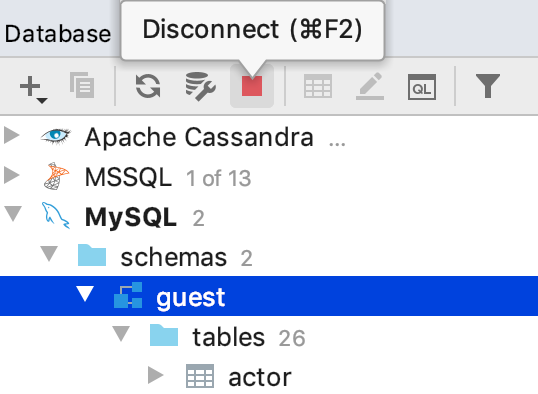Click the MSSQL 1 of 13 schema counter
The image size is (538, 394).
(x=218, y=178)
